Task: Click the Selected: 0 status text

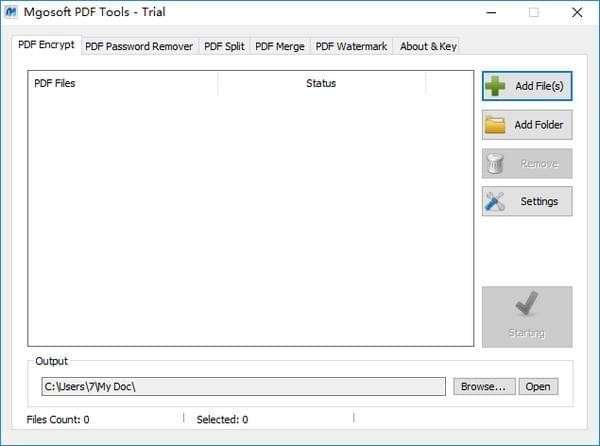Action: (x=222, y=420)
